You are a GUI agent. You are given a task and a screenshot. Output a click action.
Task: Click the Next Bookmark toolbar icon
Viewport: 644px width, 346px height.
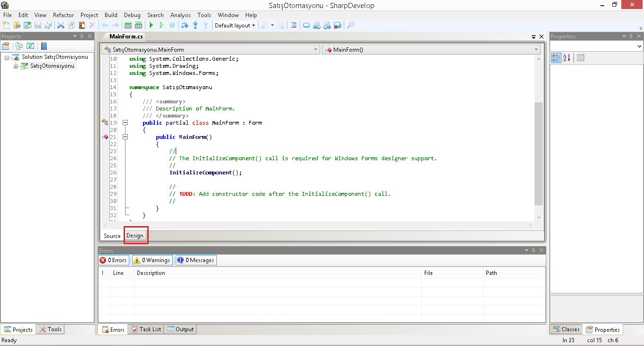pos(327,25)
